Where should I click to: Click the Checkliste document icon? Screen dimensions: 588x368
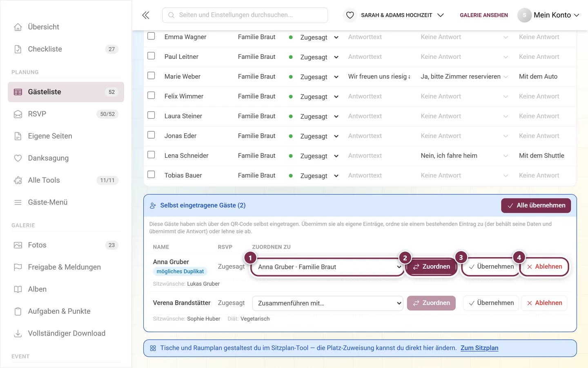[18, 49]
